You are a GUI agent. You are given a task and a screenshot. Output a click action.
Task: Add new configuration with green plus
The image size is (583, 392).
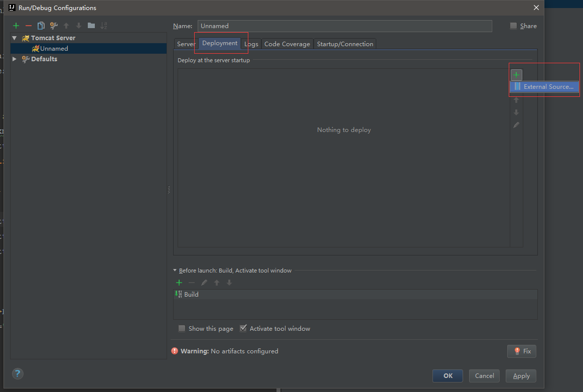[16, 26]
